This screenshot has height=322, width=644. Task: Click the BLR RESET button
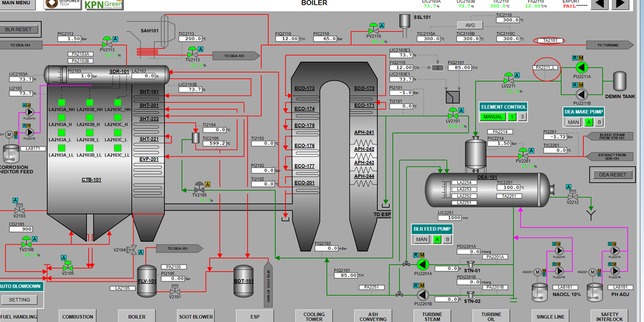19,30
